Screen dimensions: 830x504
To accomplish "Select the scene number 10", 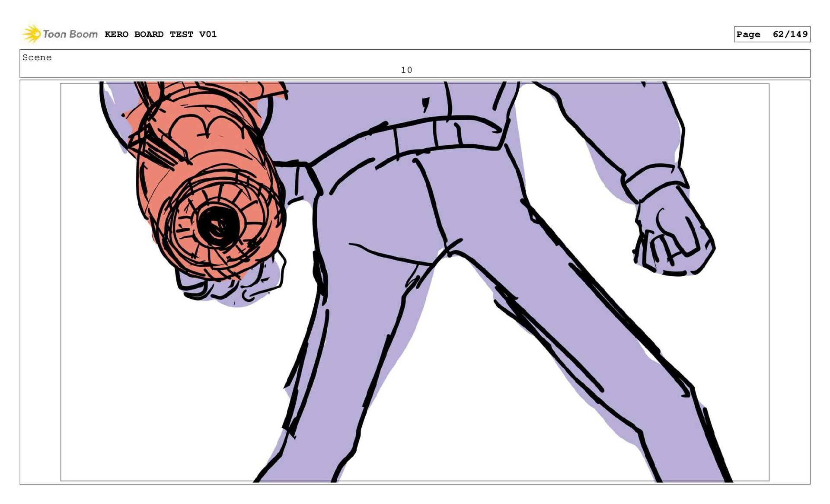I will pos(406,70).
